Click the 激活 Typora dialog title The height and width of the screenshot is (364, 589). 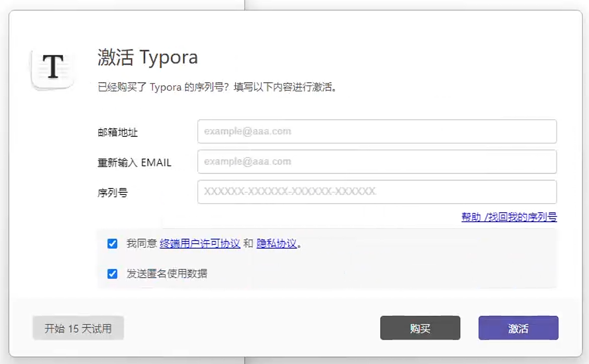coord(147,58)
